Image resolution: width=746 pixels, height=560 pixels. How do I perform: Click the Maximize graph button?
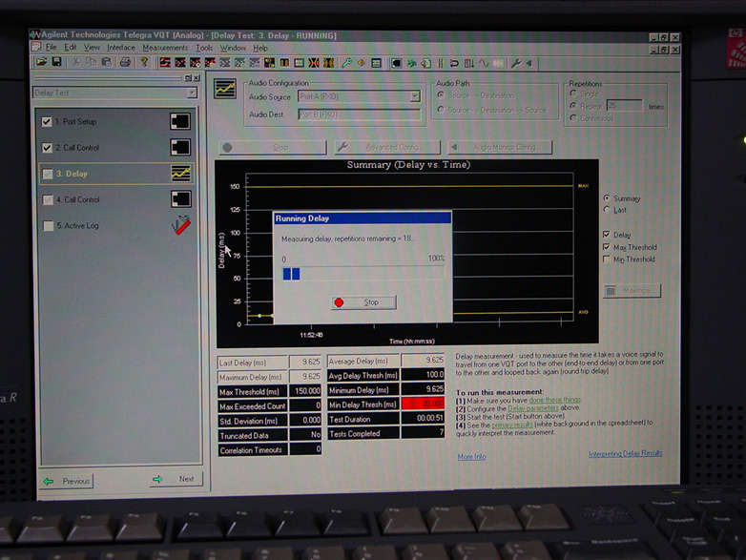tap(632, 290)
